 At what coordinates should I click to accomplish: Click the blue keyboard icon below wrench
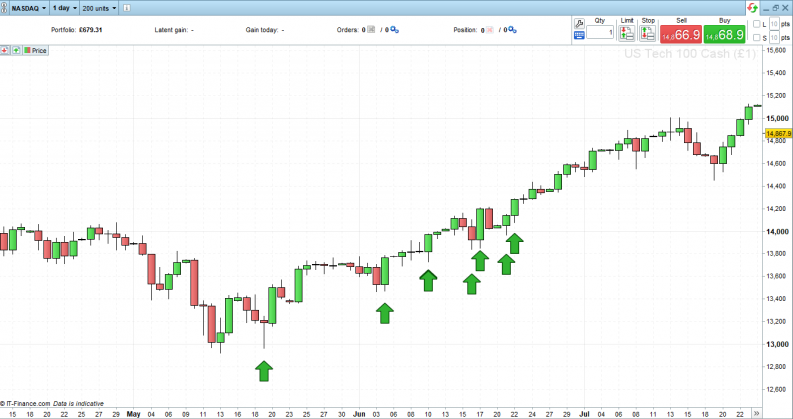[579, 35]
